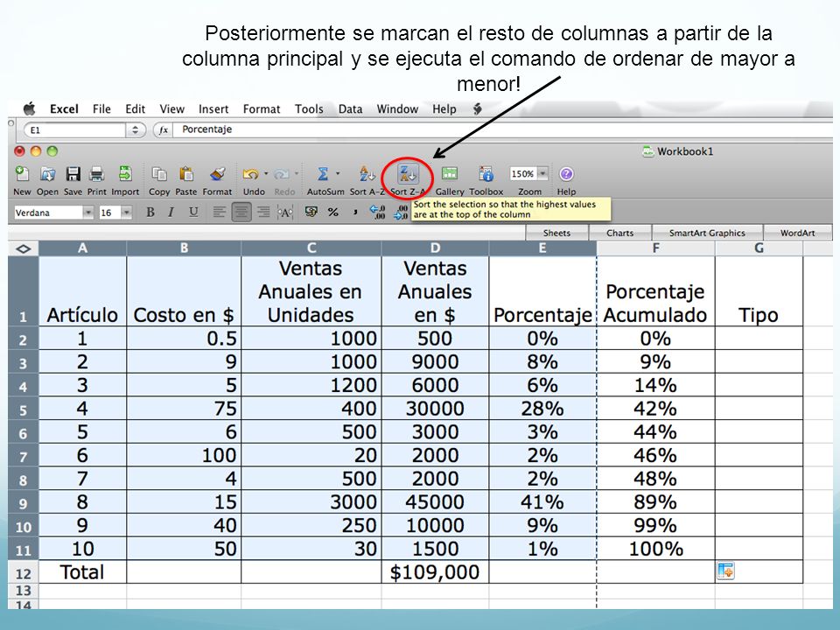Open the Excel application menu
Screen dimensions: 840x630
coord(64,108)
